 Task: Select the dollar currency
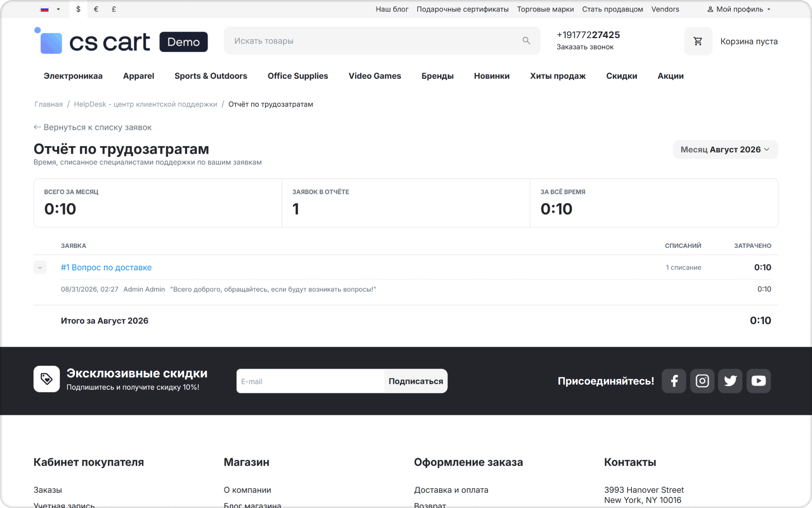coord(78,9)
